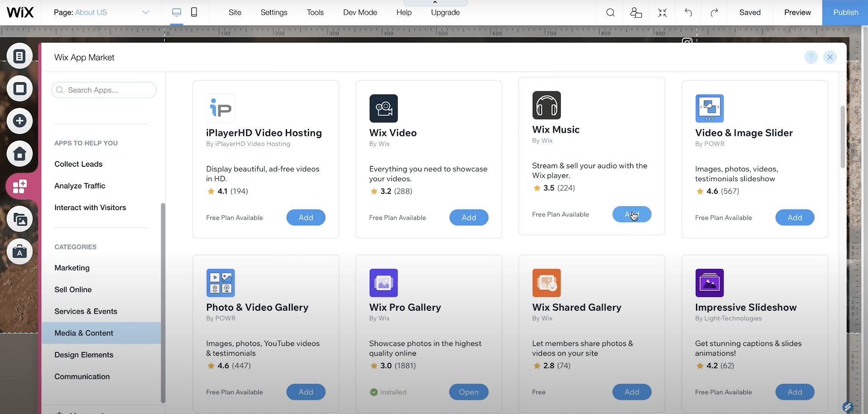This screenshot has width=868, height=414.
Task: Redo the last action
Action: click(x=714, y=13)
